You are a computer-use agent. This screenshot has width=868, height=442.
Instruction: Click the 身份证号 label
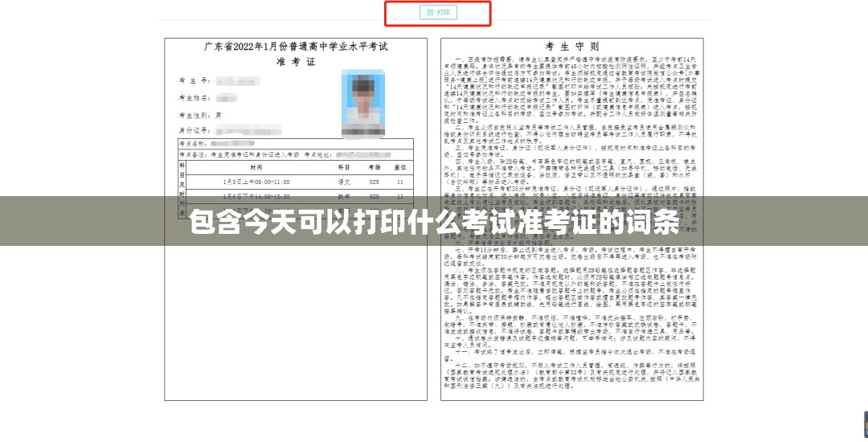pos(194,131)
